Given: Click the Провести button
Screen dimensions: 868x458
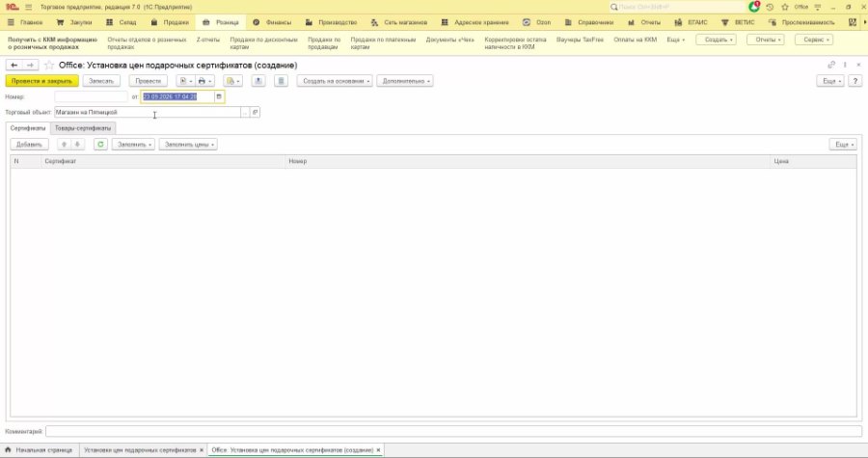Looking at the screenshot, I should pyautogui.click(x=148, y=81).
